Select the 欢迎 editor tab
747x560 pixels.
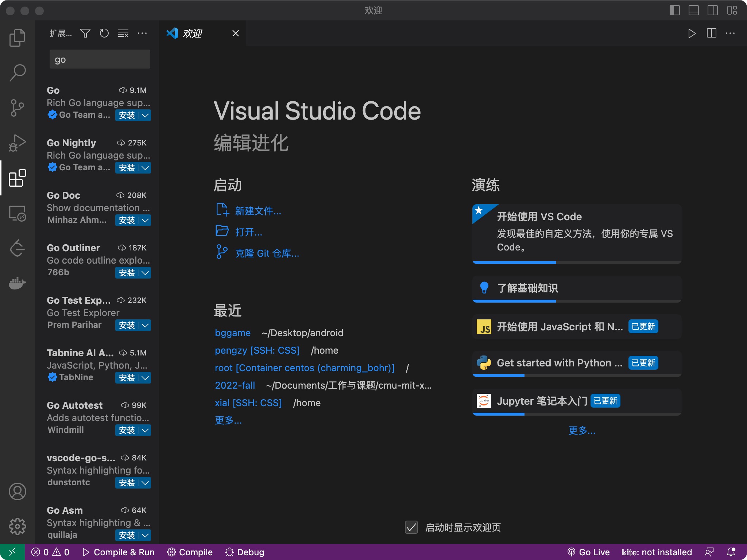click(193, 34)
